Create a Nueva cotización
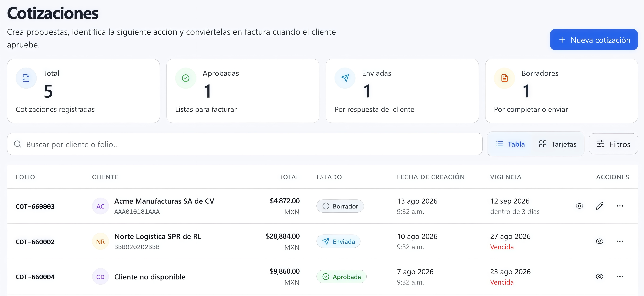The height and width of the screenshot is (296, 644). click(594, 40)
